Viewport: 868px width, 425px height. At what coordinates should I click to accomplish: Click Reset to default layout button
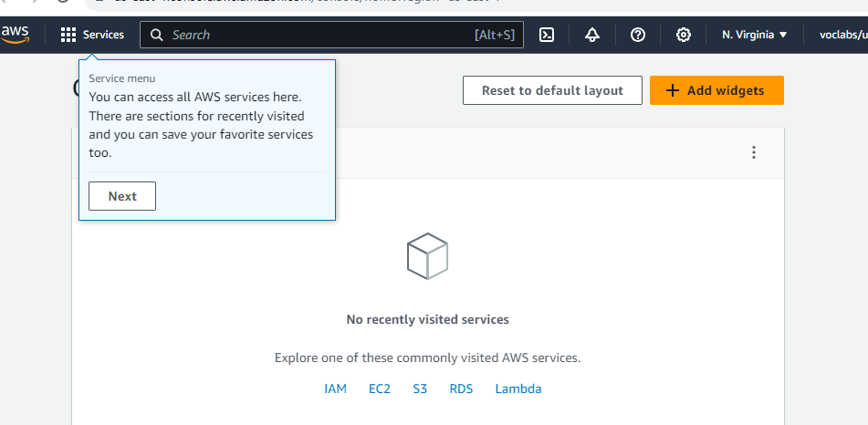pyautogui.click(x=552, y=90)
